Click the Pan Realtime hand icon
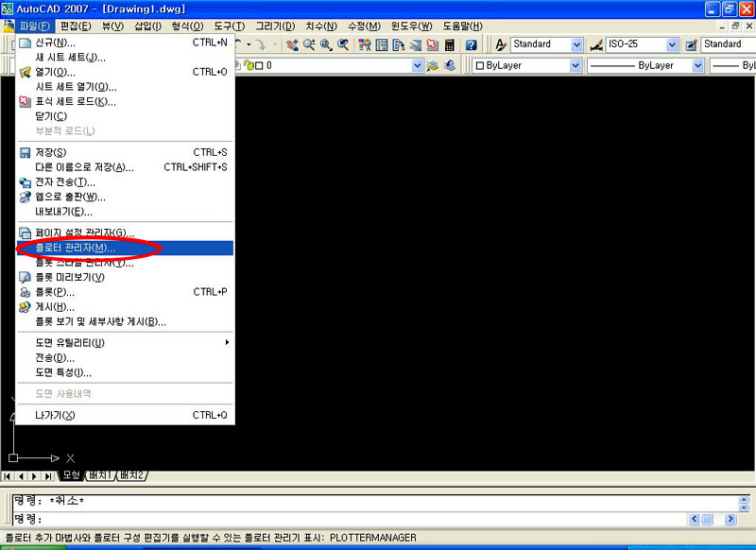Image resolution: width=756 pixels, height=550 pixels. pyautogui.click(x=292, y=44)
